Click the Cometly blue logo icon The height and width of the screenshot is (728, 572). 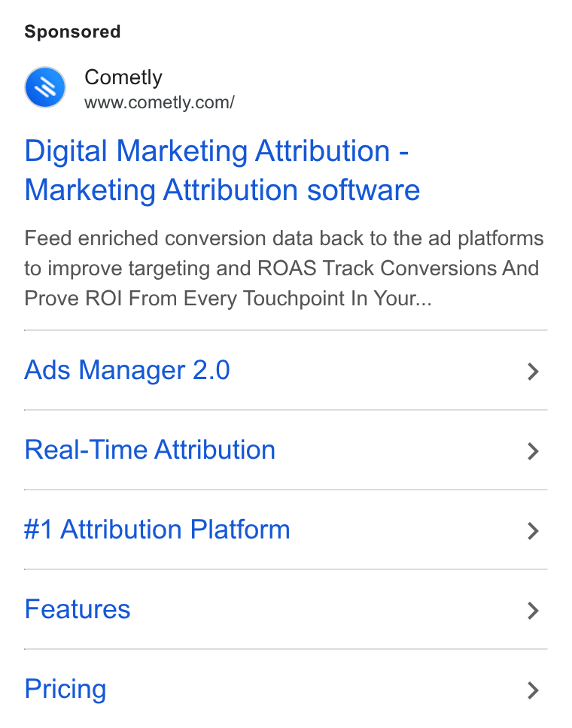pos(45,87)
